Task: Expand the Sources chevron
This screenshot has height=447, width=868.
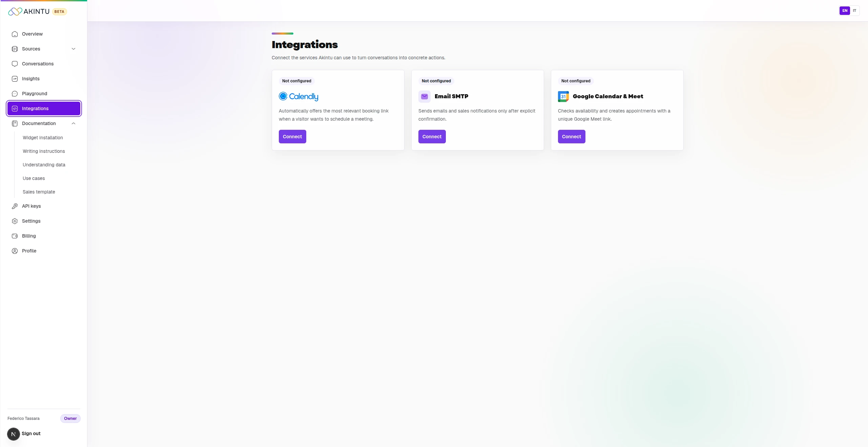Action: point(74,49)
